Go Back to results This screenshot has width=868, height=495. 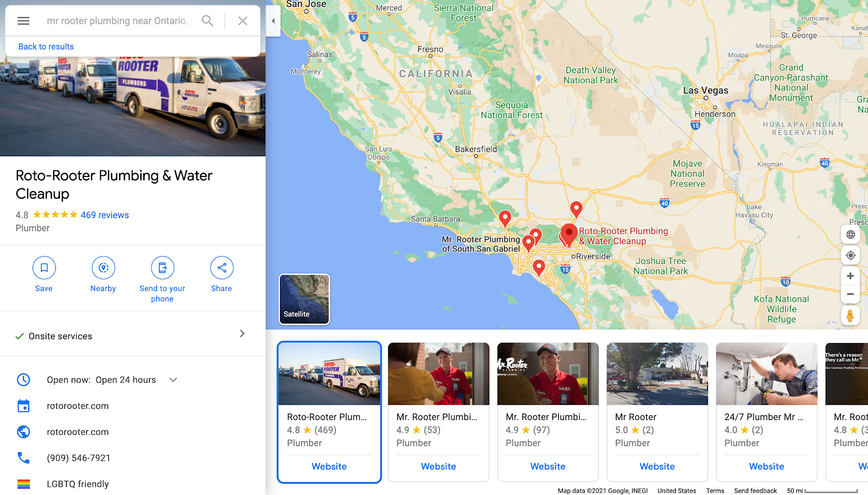pyautogui.click(x=46, y=47)
